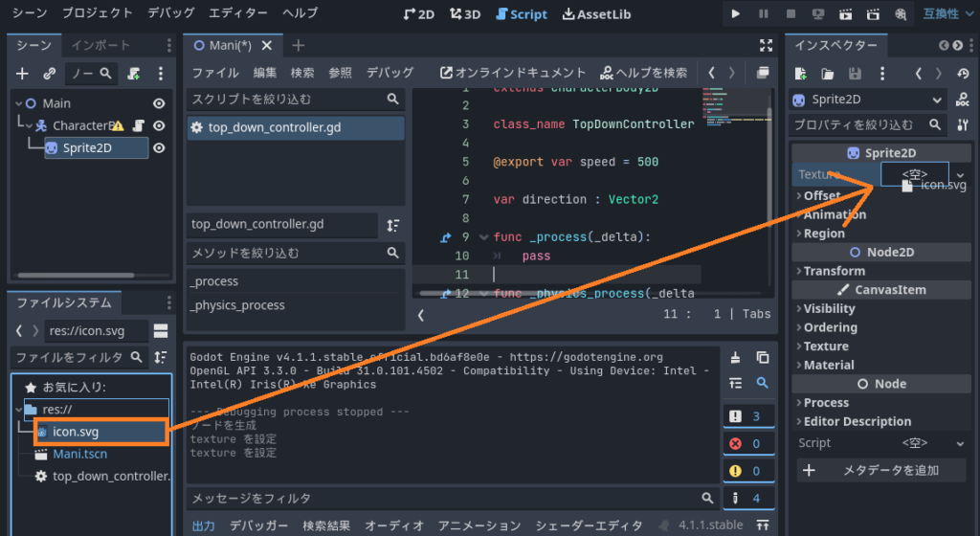Run the project with the play button
This screenshot has width=980, height=536.
736,13
